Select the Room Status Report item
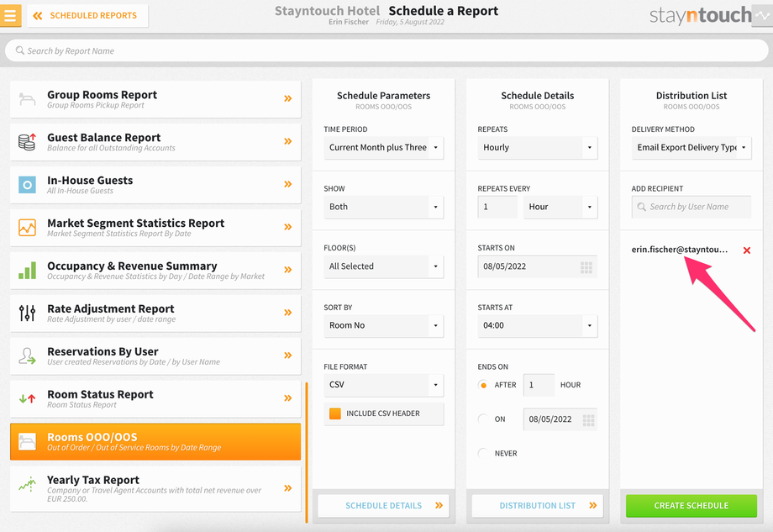 155,399
